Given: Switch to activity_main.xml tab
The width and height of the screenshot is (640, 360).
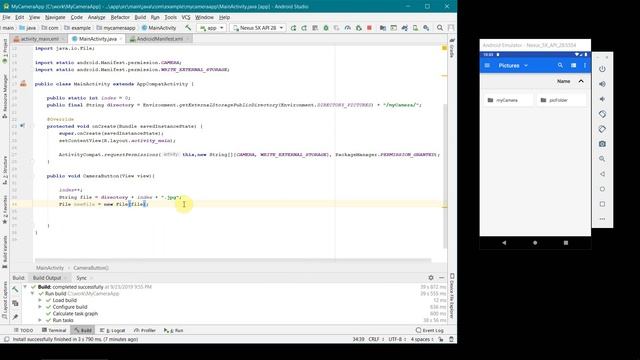Looking at the screenshot, I should click(40, 39).
